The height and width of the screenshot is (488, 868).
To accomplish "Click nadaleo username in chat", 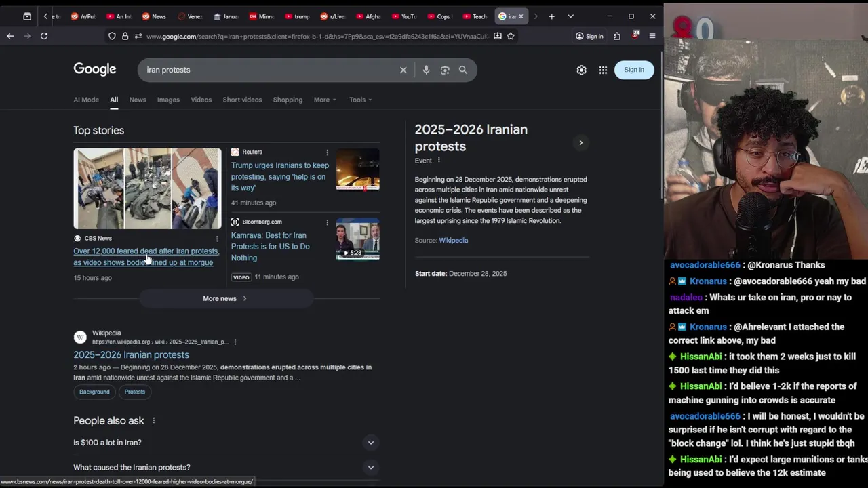I will (x=686, y=298).
